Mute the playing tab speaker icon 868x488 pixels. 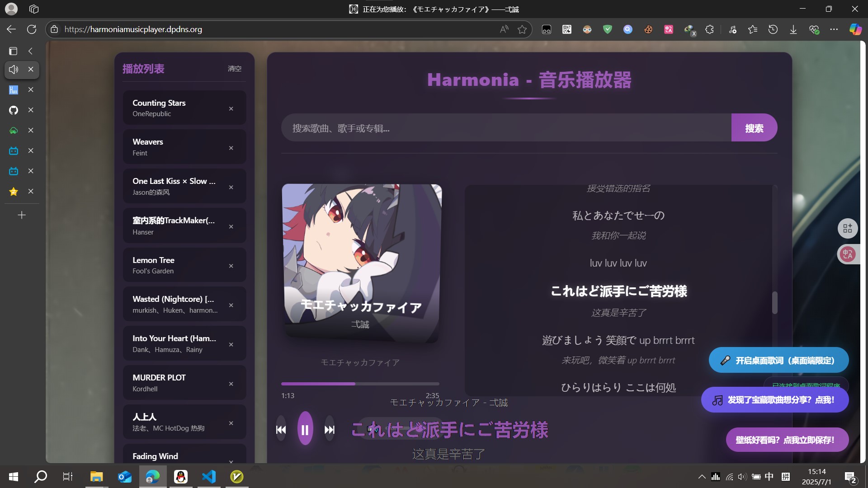click(x=14, y=69)
